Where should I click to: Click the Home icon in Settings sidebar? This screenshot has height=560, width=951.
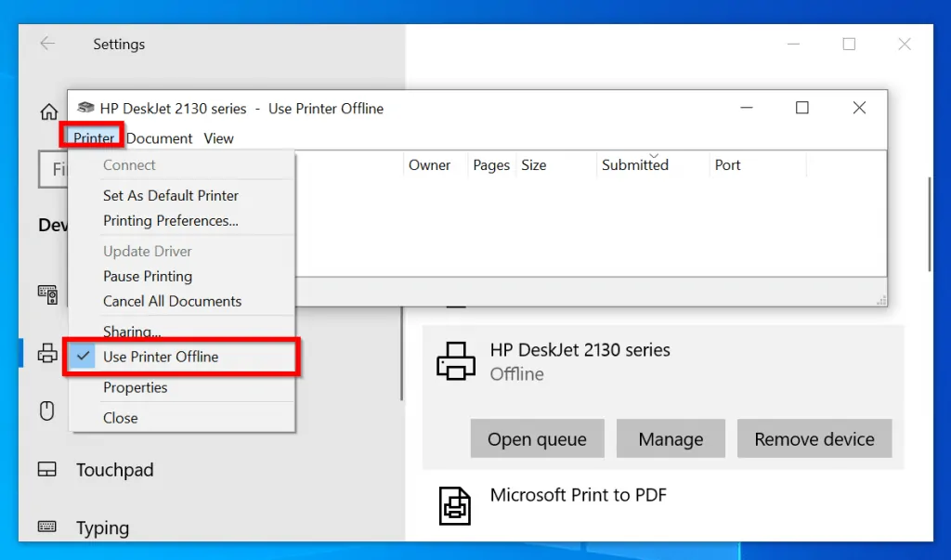[x=48, y=112]
